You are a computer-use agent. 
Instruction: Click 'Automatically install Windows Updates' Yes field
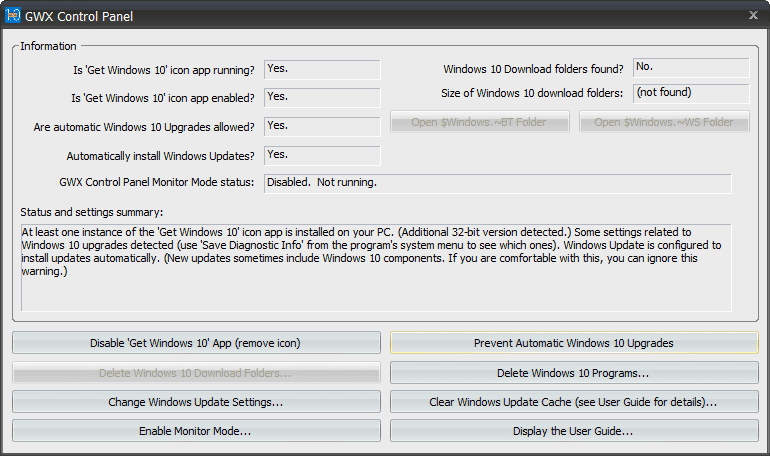(x=322, y=156)
